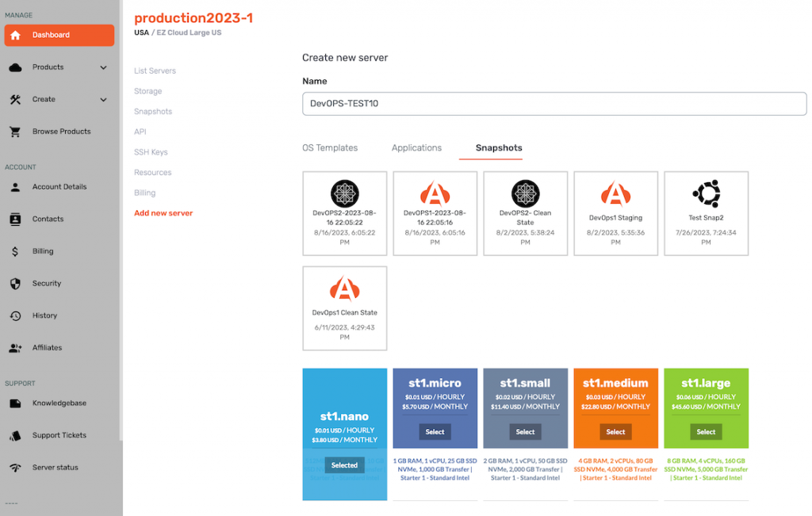Expand the Products menu chevron
The height and width of the screenshot is (516, 812).
pyautogui.click(x=103, y=67)
